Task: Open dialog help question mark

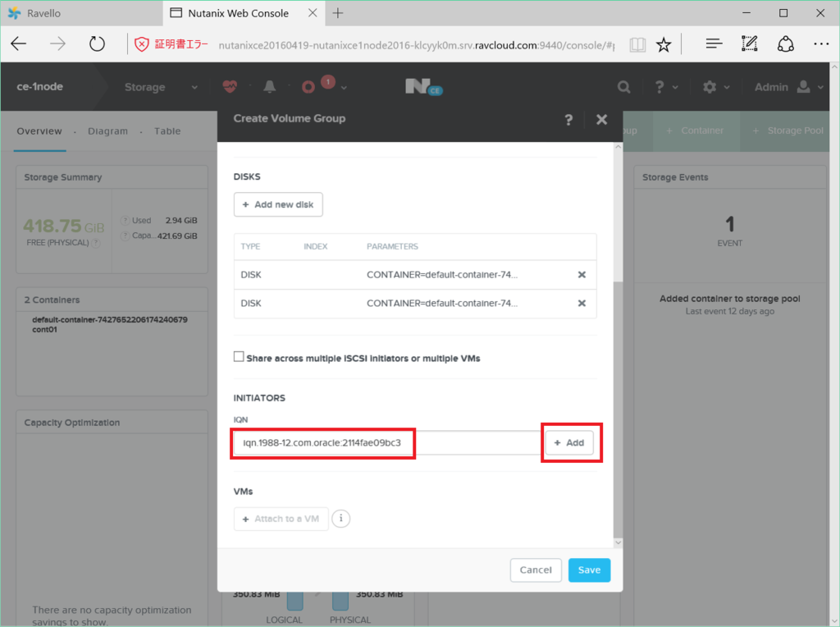Action: (x=568, y=120)
